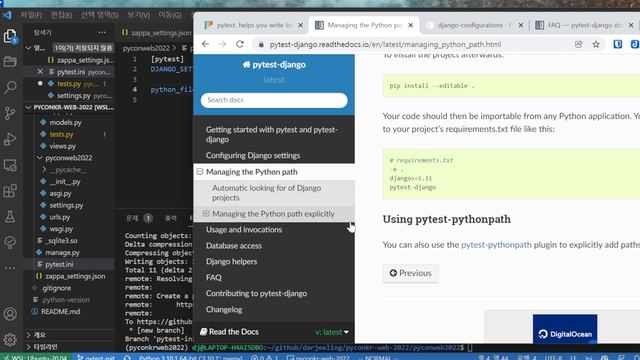Click the WSL Ubuntu remote indicator
640x360 pixels.
click(36, 357)
